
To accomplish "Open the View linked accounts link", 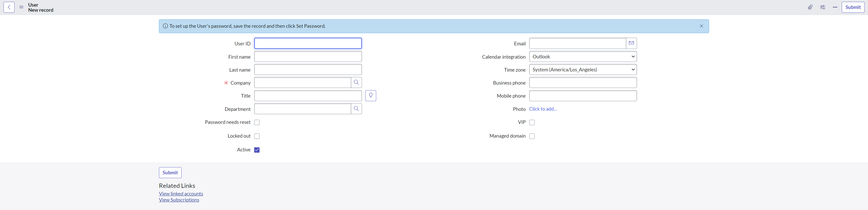I will pos(181,194).
